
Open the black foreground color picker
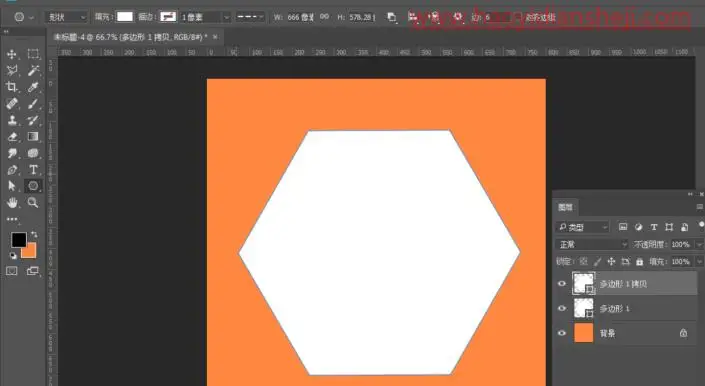pyautogui.click(x=18, y=240)
